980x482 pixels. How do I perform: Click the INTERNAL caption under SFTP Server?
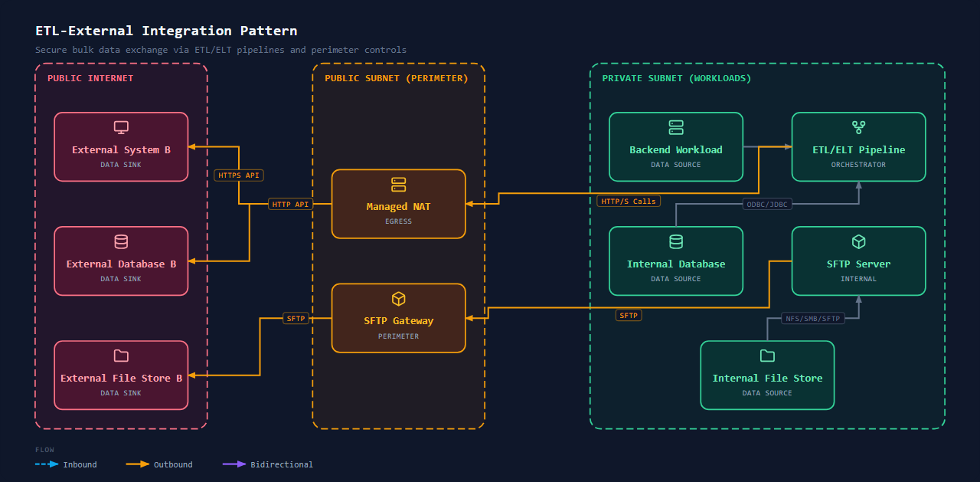tap(858, 279)
